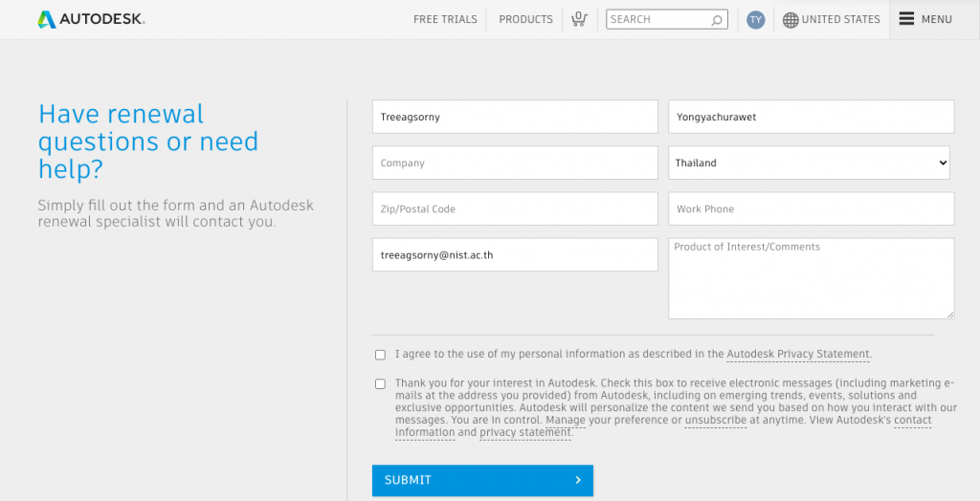Open the Free Trials menu item
The image size is (980, 501).
click(x=445, y=19)
